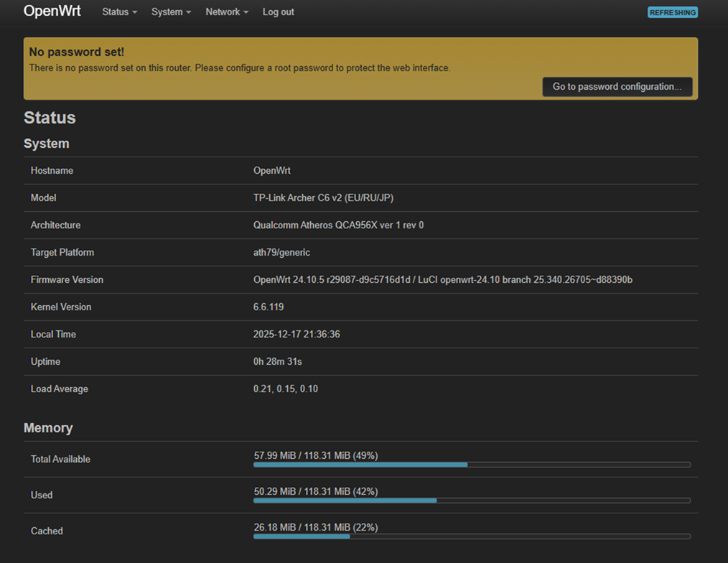The width and height of the screenshot is (728, 563).
Task: Go to password configuration
Action: point(617,87)
